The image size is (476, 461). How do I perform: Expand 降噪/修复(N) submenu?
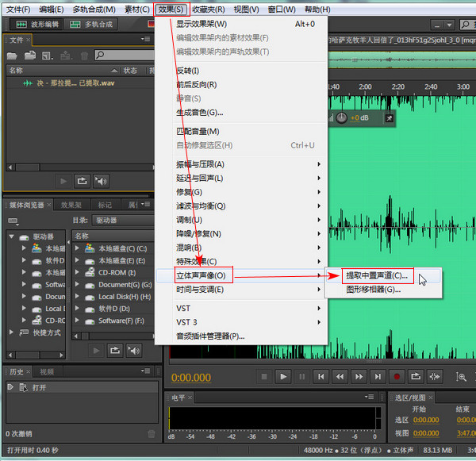coord(242,234)
